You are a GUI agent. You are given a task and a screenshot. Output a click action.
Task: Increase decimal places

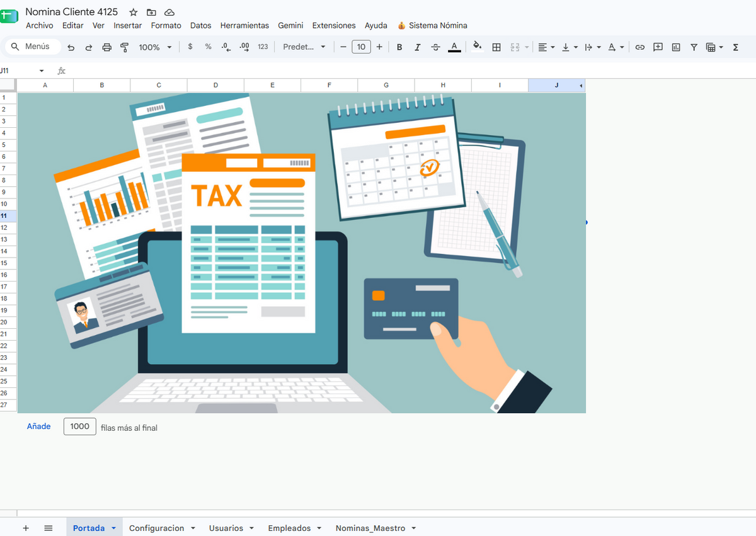tap(244, 47)
